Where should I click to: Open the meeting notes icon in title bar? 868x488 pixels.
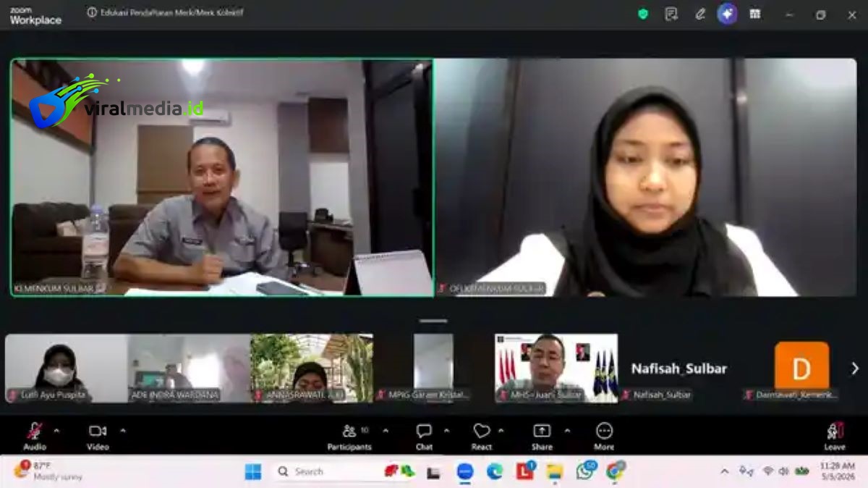click(x=671, y=14)
